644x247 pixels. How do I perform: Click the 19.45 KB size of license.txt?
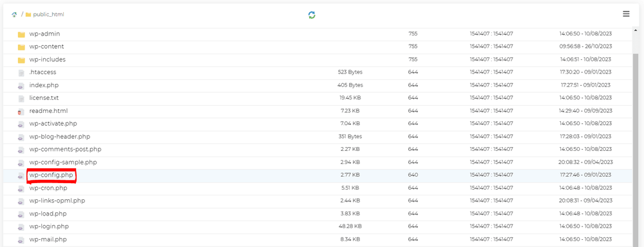tap(350, 98)
